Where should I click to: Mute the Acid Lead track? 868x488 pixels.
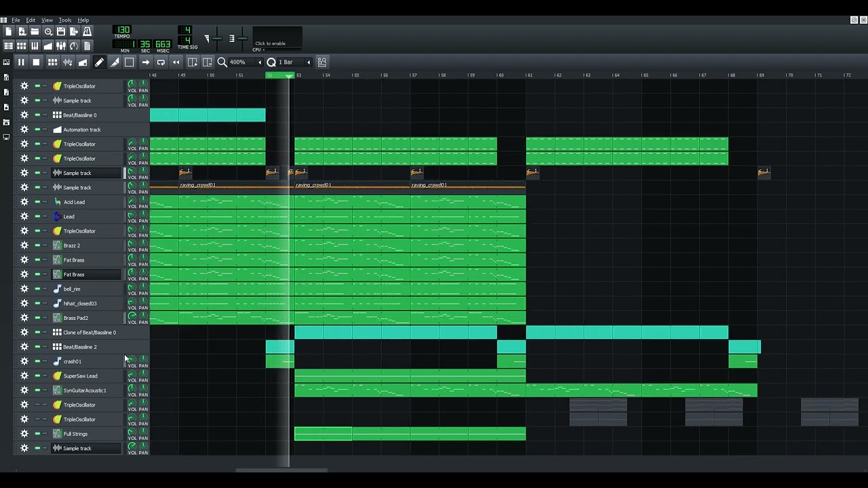tap(37, 202)
